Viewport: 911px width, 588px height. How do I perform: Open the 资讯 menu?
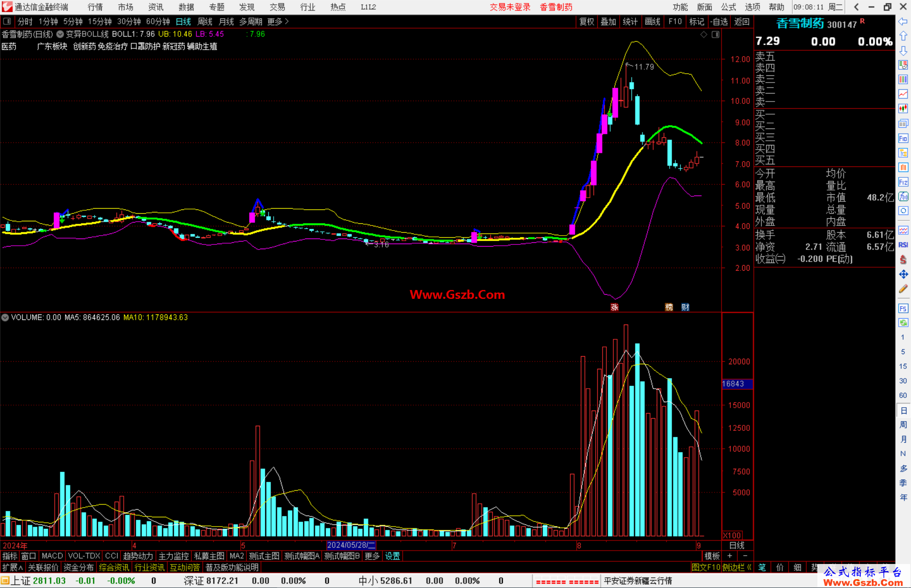pyautogui.click(x=156, y=7)
